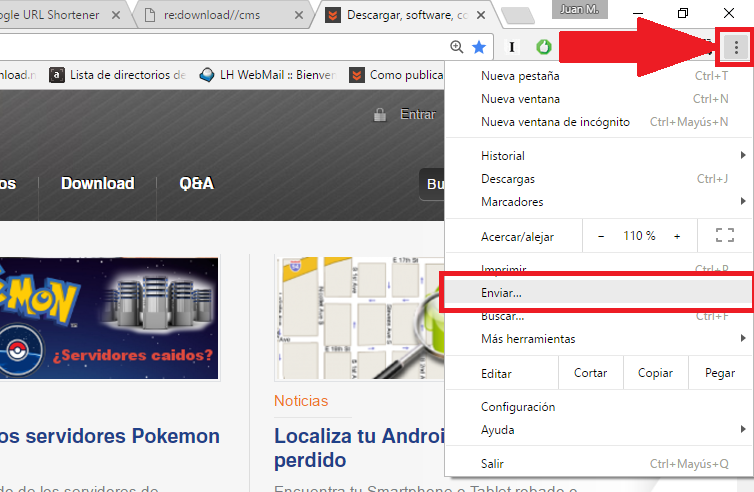The width and height of the screenshot is (754, 492).
Task: Click Cortar in the edit row
Action: [x=591, y=373]
